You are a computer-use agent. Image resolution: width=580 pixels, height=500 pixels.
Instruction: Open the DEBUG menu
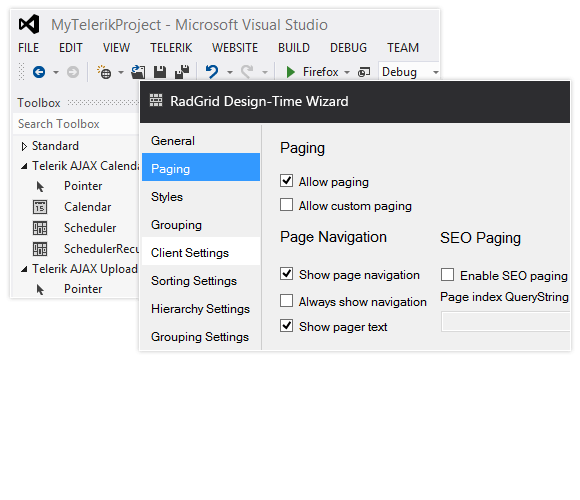[x=348, y=48]
